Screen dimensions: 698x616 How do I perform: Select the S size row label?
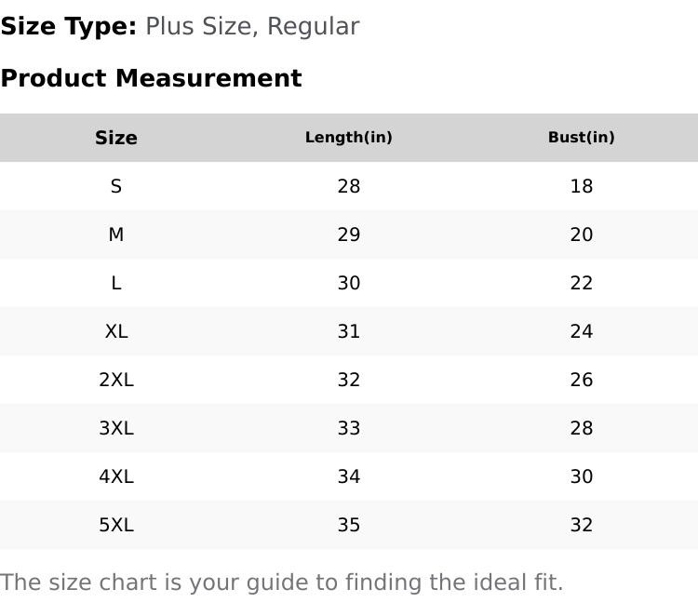pos(116,186)
